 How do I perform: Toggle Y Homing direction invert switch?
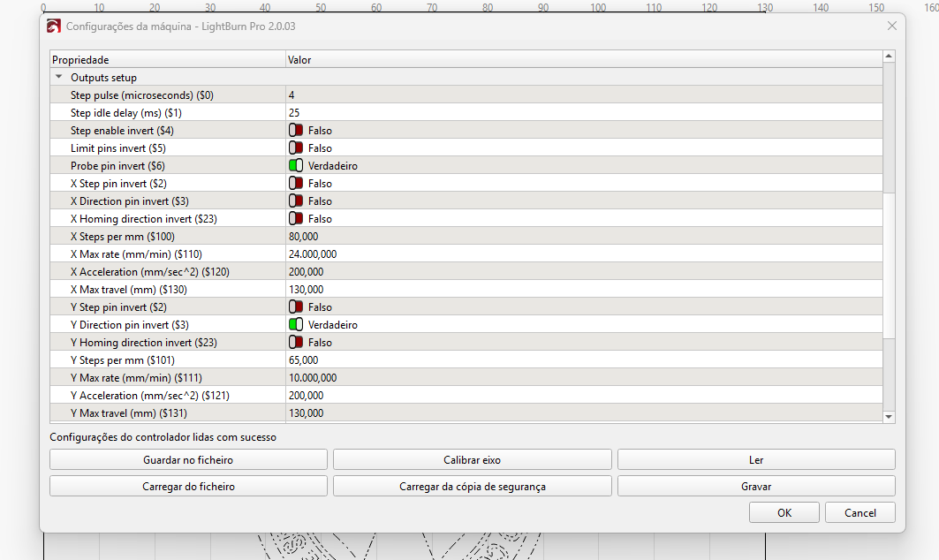coord(296,342)
